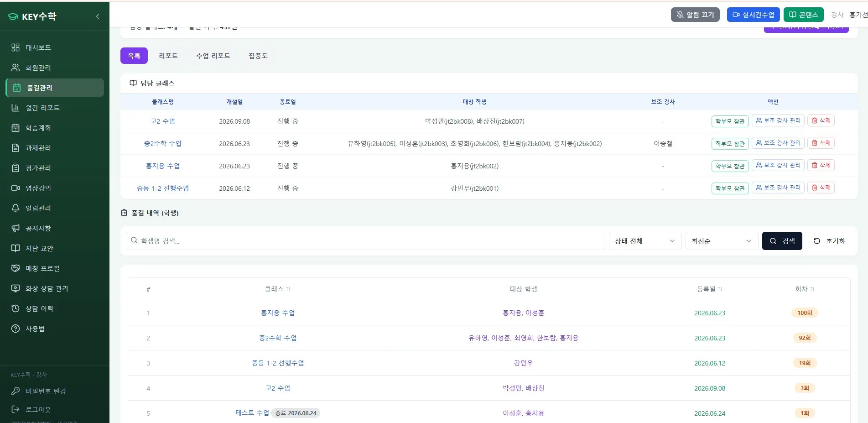
Task: Click 비밀번호 변경 key icon
Action: click(16, 391)
